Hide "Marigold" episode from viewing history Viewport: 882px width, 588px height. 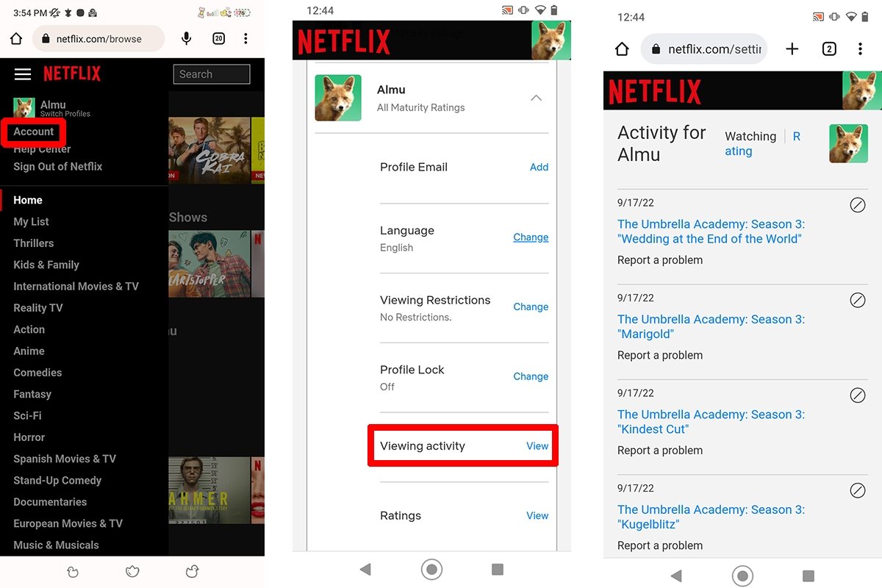[858, 300]
